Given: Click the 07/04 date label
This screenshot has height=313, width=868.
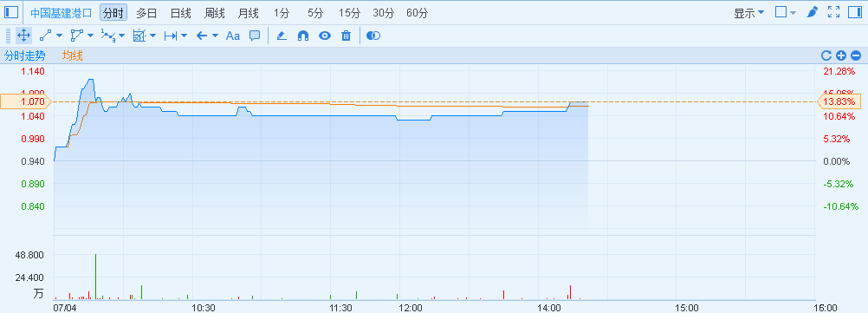Looking at the screenshot, I should (64, 308).
